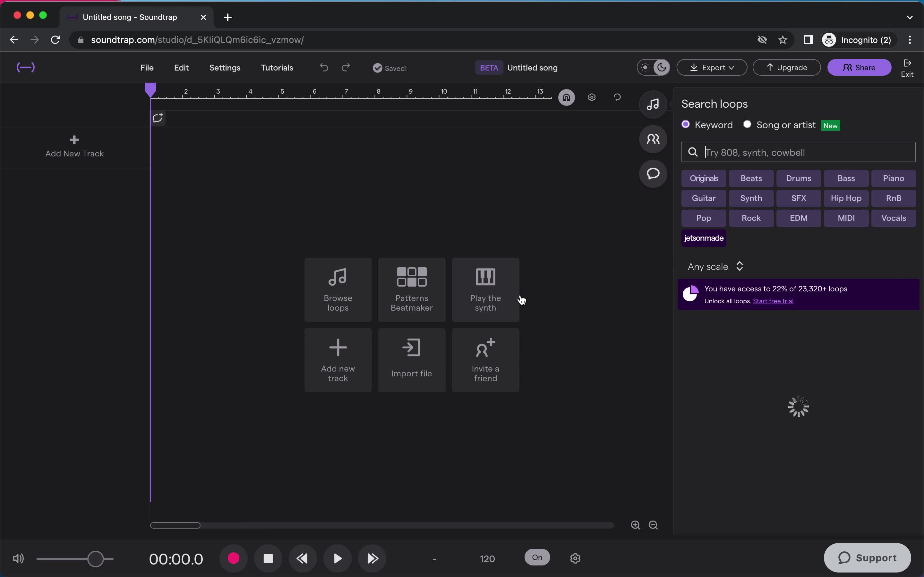Screen dimensions: 924x577
Task: Click Start free trial link
Action: pos(773,300)
